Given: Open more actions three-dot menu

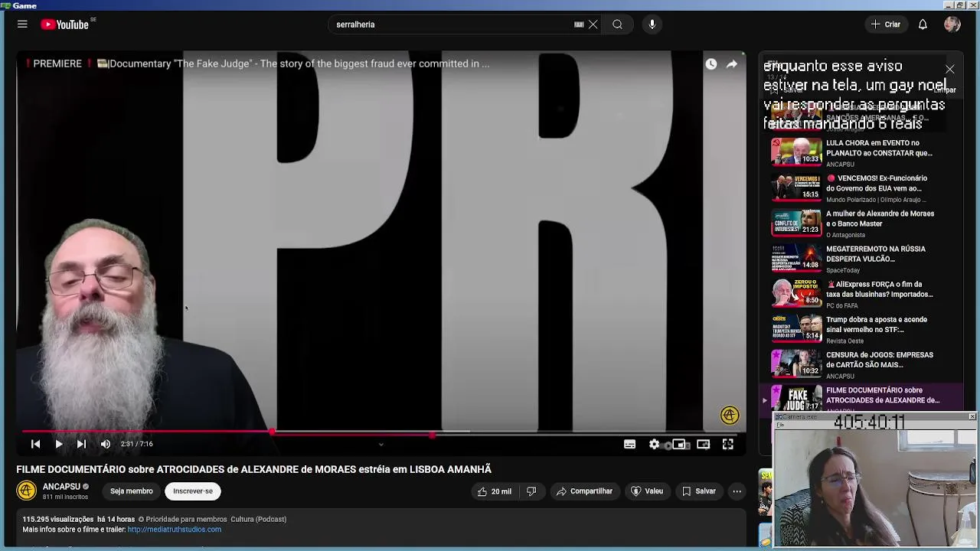Looking at the screenshot, I should pyautogui.click(x=737, y=491).
